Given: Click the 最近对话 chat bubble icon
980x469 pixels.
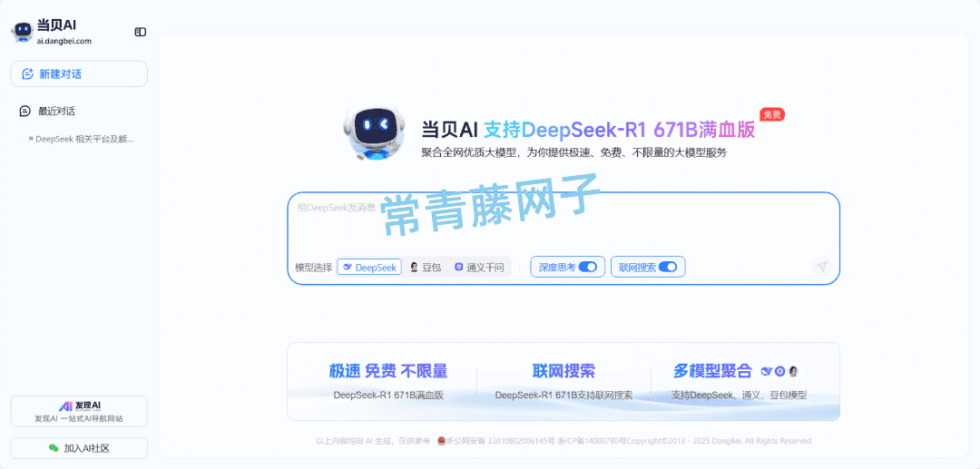Looking at the screenshot, I should coord(25,112).
